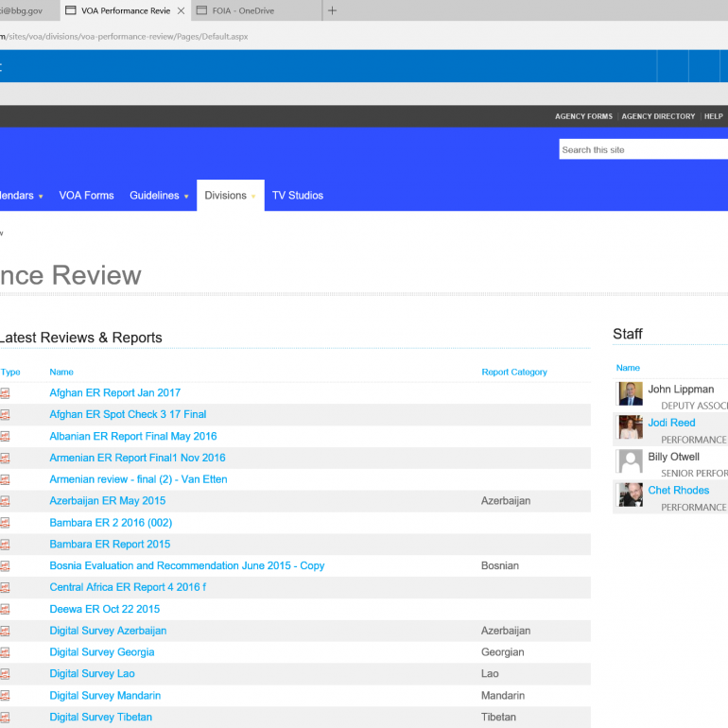
Task: Click PDF icon for Afghan ER Spot Check row
Action: [5, 415]
